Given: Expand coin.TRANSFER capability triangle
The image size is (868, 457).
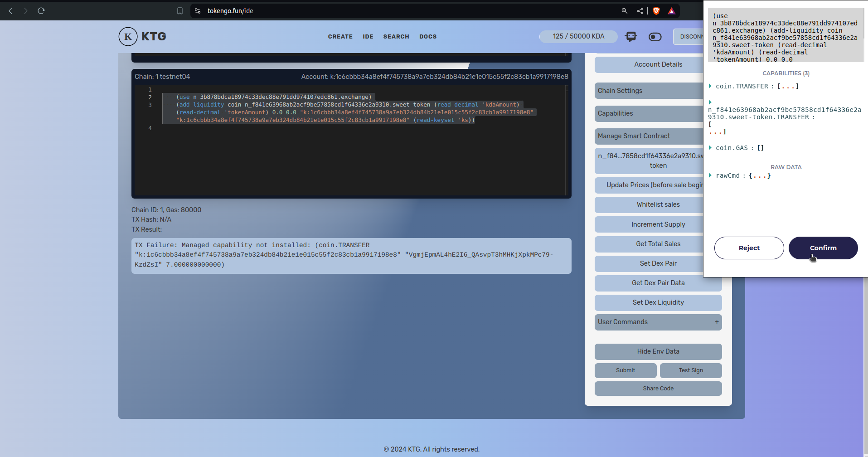Looking at the screenshot, I should [710, 86].
